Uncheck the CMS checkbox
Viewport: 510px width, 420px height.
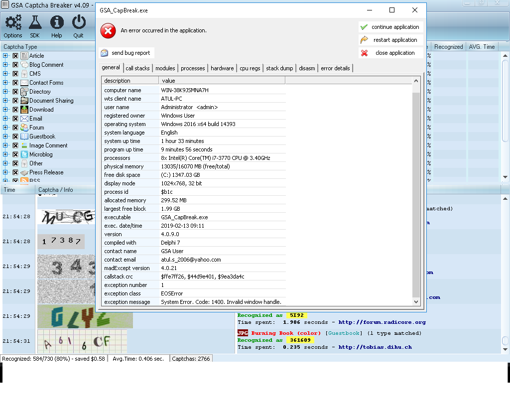click(15, 74)
